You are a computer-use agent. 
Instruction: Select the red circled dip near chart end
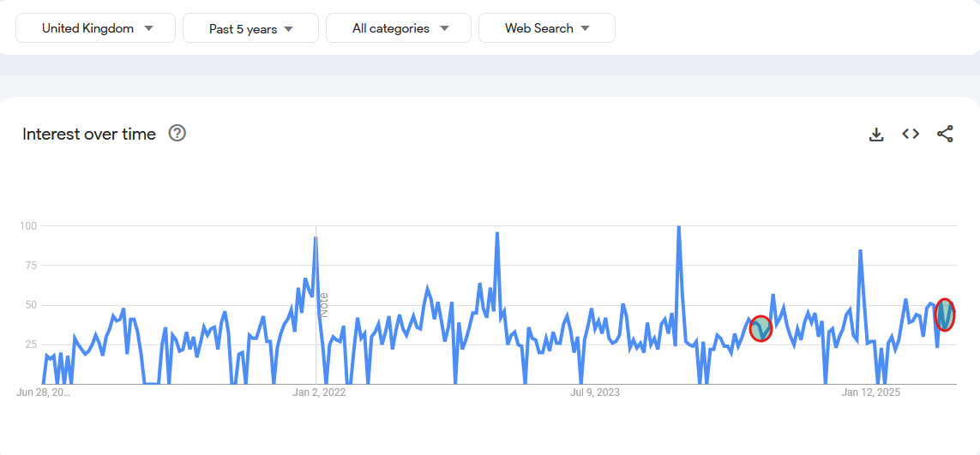(x=944, y=315)
